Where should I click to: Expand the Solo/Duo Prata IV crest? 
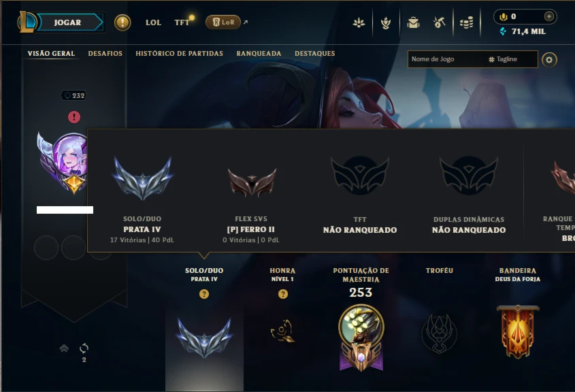[x=204, y=338]
